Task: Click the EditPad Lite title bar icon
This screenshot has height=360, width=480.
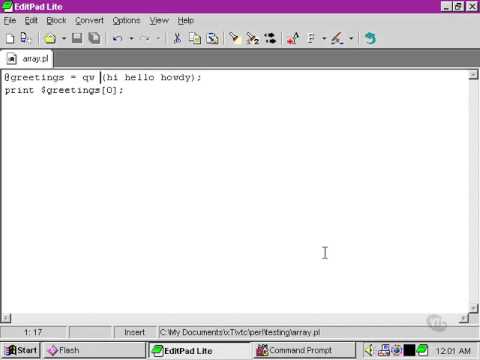Action: (7, 7)
